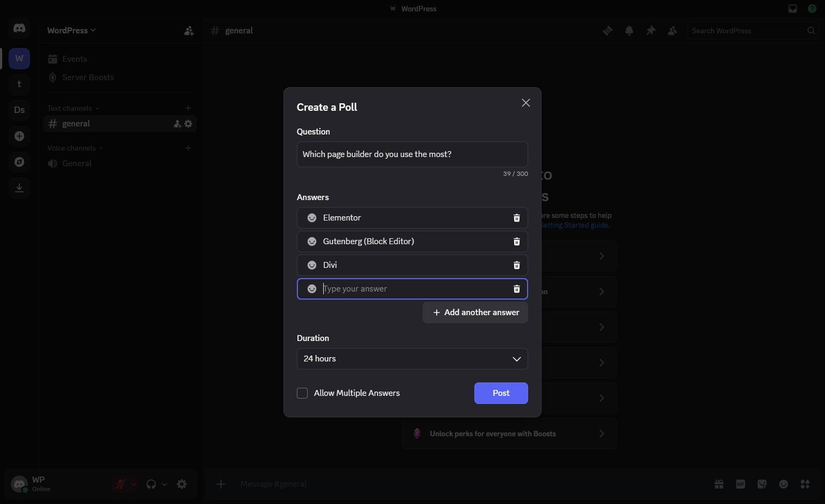Click the Search WordPress box
Screen dimensions: 825x504
point(752,31)
